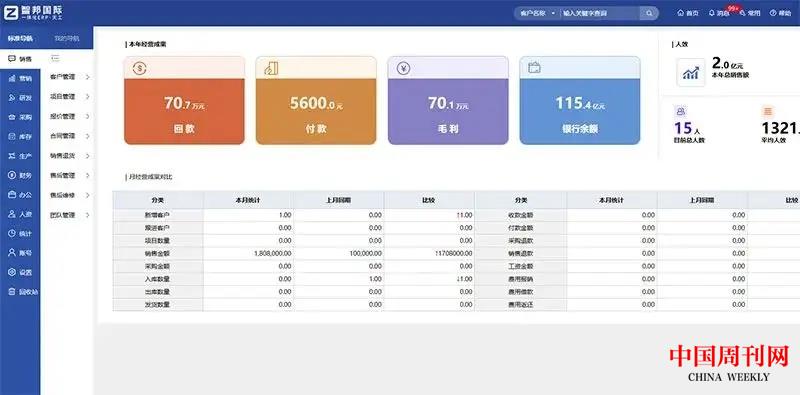Open the 首页 home icon
The height and width of the screenshot is (395, 800).
(680, 13)
